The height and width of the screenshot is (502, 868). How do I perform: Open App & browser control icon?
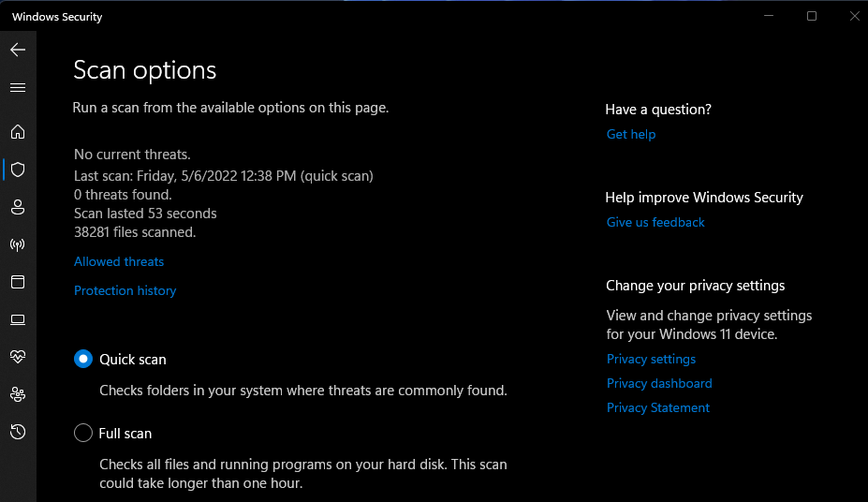click(x=18, y=282)
